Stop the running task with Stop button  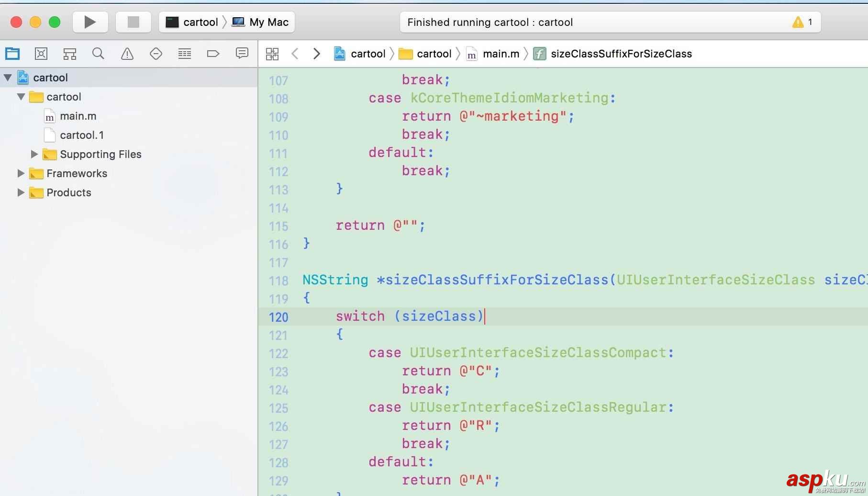[x=133, y=22]
